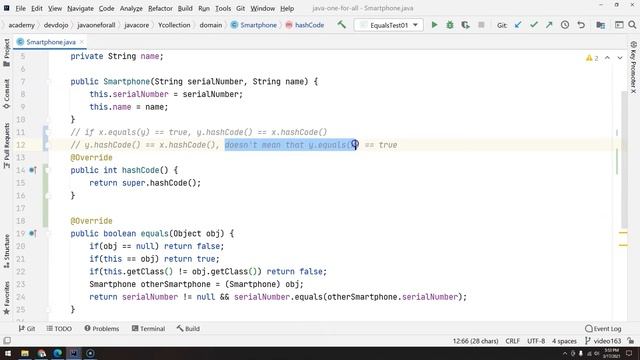
Task: Click the editor vertical scrollbar thumb
Action: pyautogui.click(x=624, y=159)
